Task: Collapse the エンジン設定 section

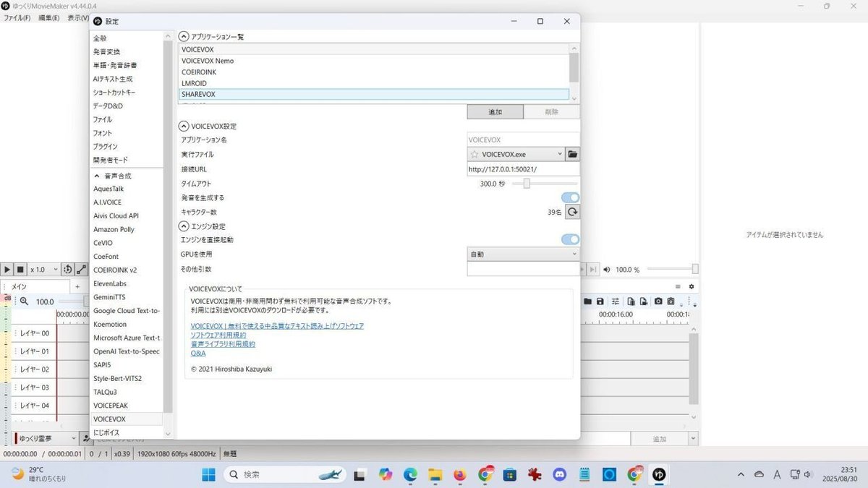Action: pyautogui.click(x=184, y=226)
